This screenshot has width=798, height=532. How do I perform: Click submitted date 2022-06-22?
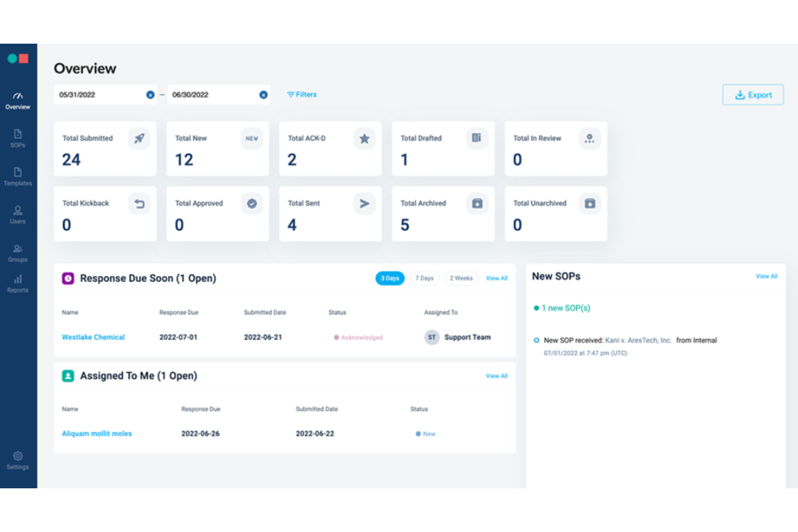click(x=315, y=433)
